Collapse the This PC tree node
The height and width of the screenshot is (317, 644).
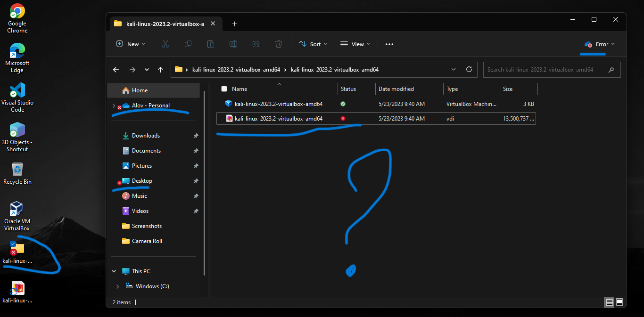[x=114, y=271]
